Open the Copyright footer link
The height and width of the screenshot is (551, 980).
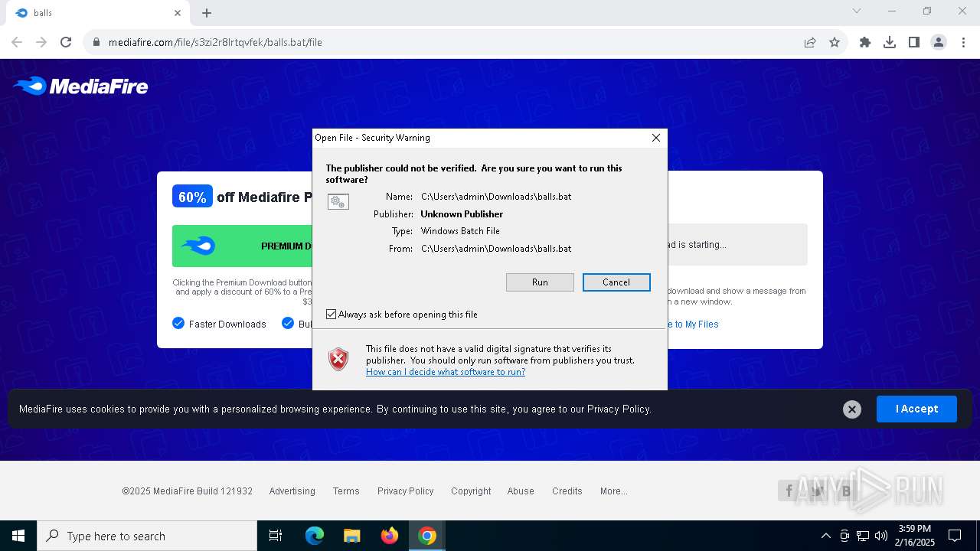click(x=471, y=491)
